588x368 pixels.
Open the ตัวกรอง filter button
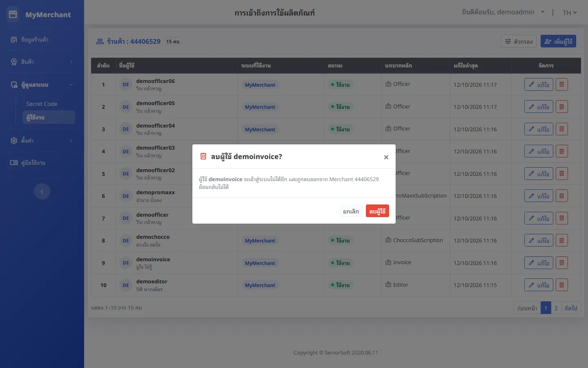[x=519, y=41]
